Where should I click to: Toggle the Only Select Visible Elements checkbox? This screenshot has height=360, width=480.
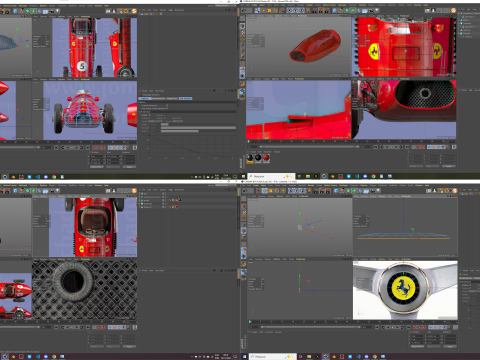click(x=167, y=108)
